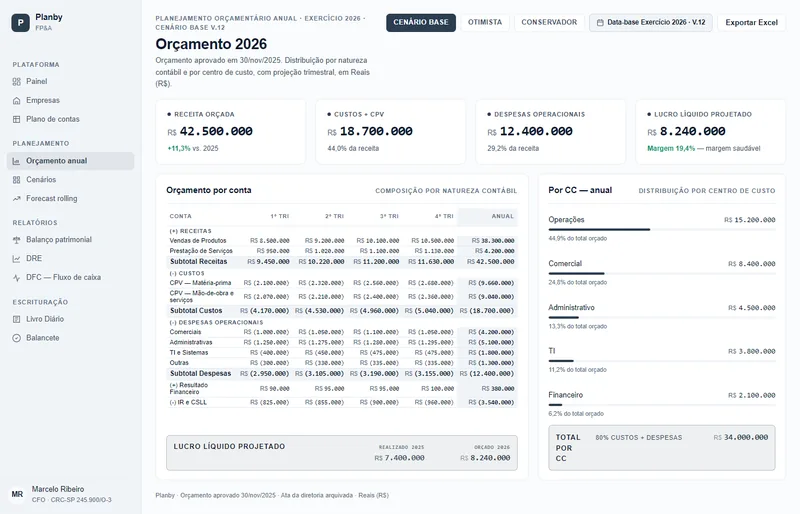Click the Margem 19,4% text

point(671,149)
